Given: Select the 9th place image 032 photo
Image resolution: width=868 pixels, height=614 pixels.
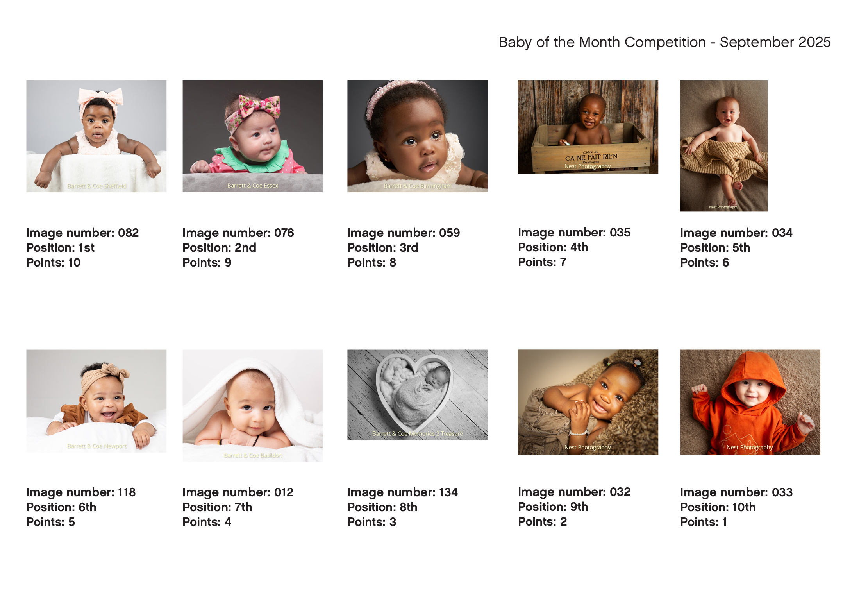Looking at the screenshot, I should 588,402.
